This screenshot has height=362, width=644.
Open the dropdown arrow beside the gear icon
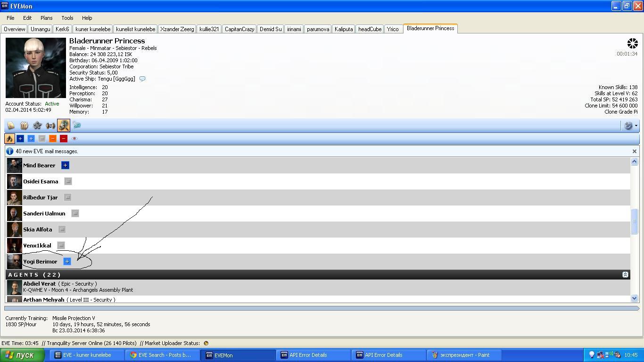point(636,126)
